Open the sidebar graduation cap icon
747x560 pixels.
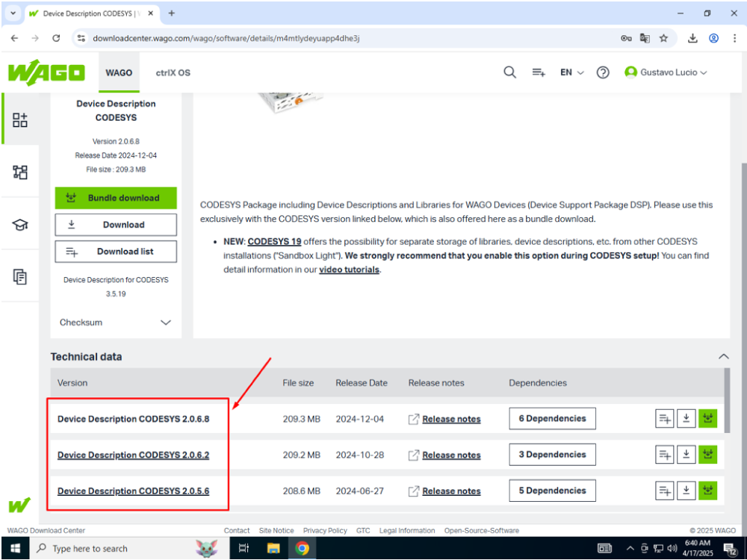(20, 224)
